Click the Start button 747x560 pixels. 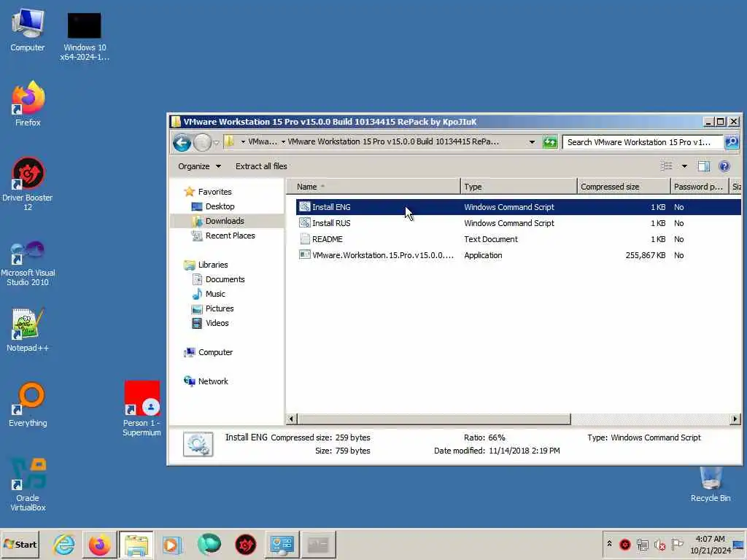point(20,544)
